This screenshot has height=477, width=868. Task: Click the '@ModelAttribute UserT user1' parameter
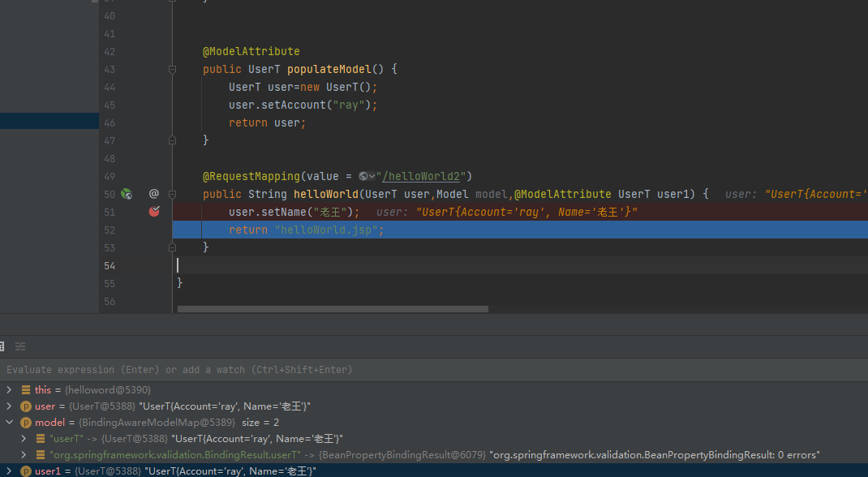pos(604,194)
